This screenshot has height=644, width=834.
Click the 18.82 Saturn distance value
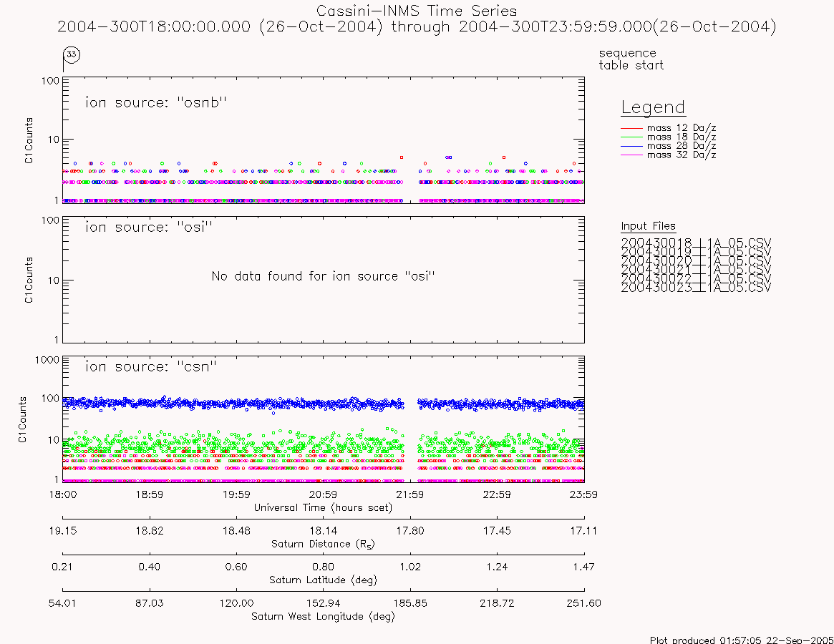click(x=150, y=531)
